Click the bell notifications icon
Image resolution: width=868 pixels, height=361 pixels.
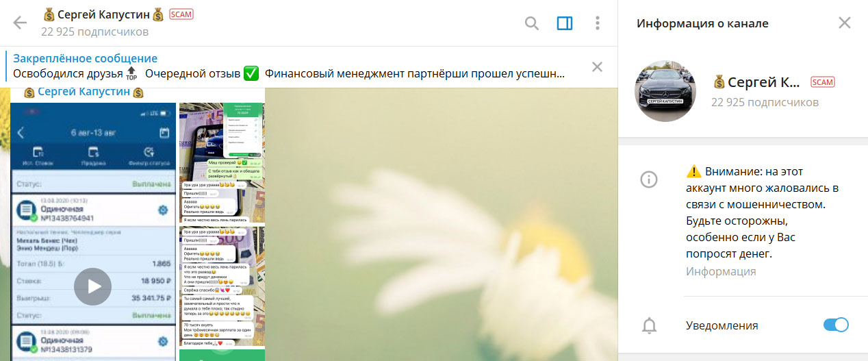649,325
